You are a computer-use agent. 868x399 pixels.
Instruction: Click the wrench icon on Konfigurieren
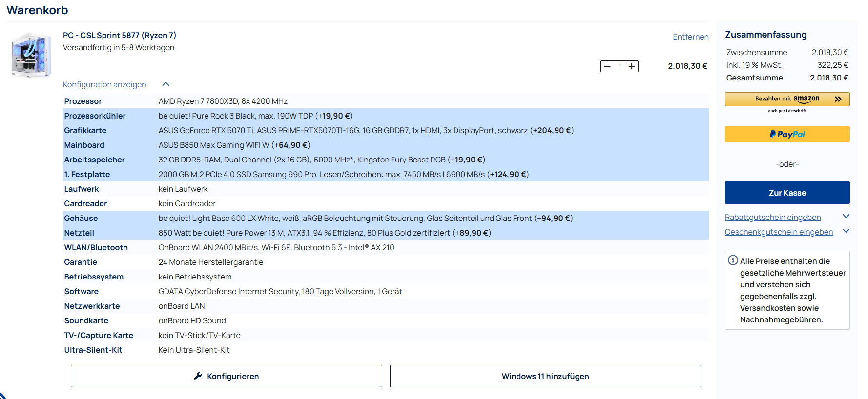(x=198, y=376)
